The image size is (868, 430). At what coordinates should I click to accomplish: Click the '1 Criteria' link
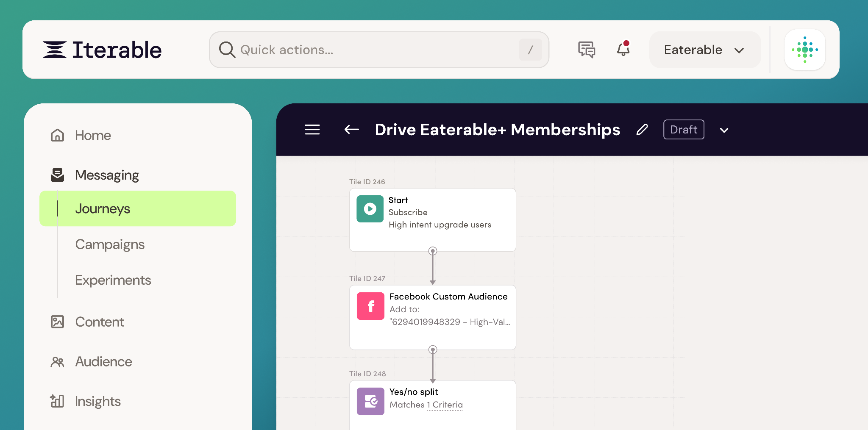tap(445, 405)
